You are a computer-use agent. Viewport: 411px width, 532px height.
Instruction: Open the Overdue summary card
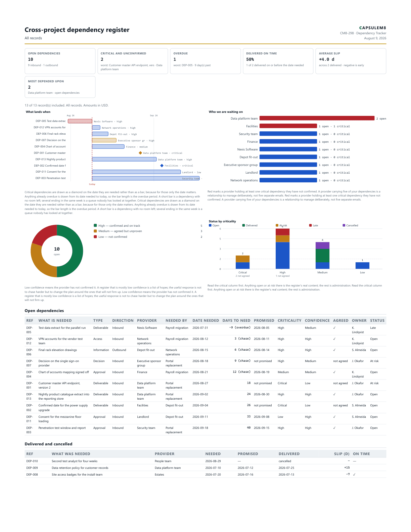pos(205,61)
